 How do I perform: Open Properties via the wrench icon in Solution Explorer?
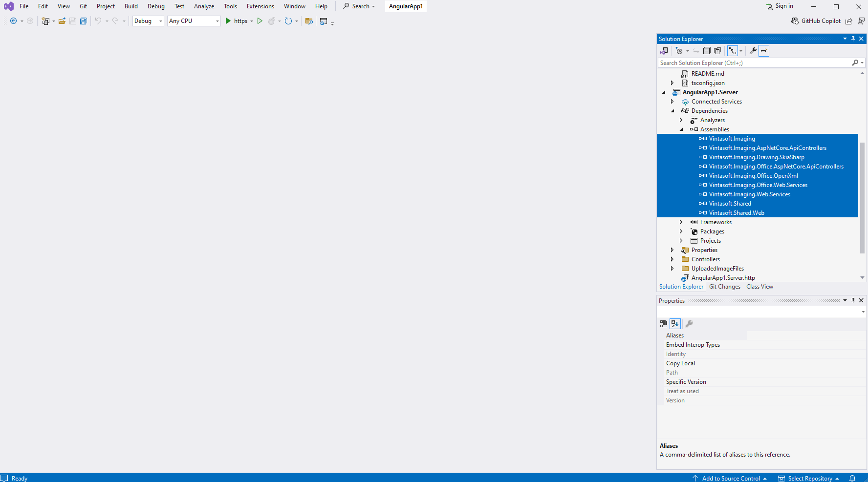pyautogui.click(x=753, y=51)
